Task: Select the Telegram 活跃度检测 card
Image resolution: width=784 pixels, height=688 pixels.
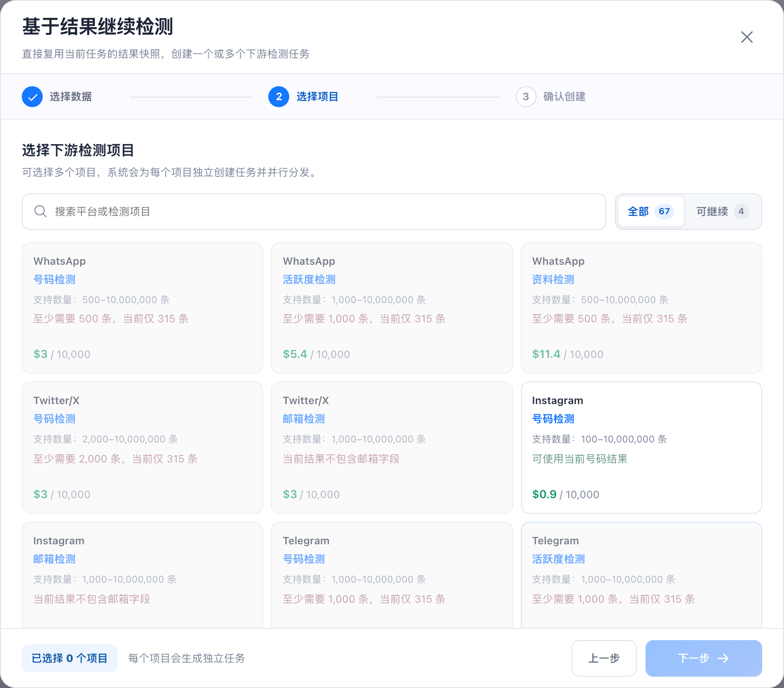Action: 642,575
